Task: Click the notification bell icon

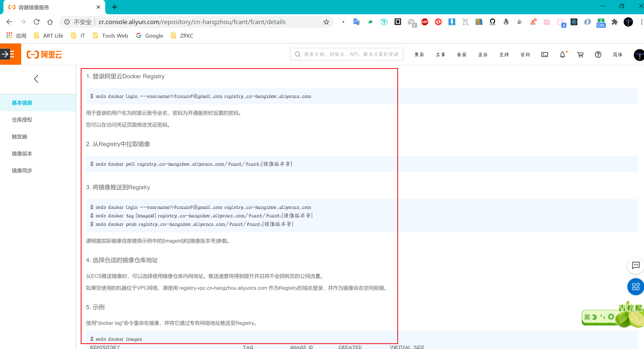Action: 562,54
